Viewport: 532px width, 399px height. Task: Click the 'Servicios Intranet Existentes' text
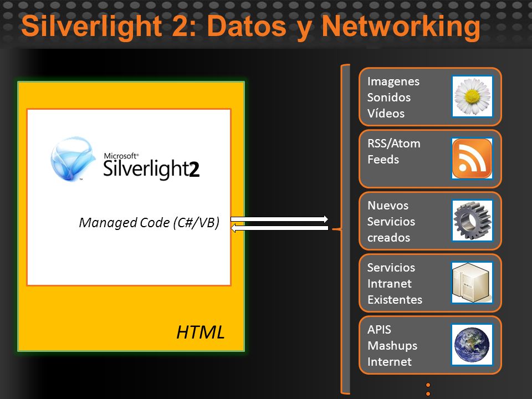pyautogui.click(x=395, y=284)
